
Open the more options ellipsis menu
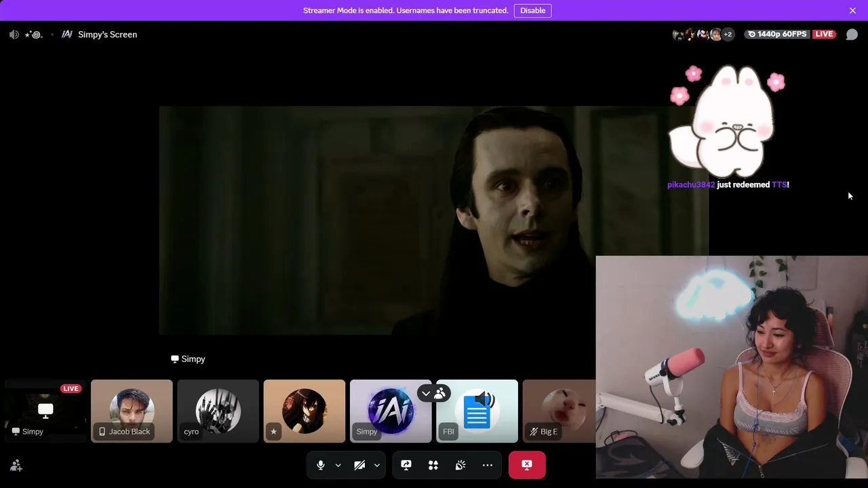pyautogui.click(x=488, y=465)
